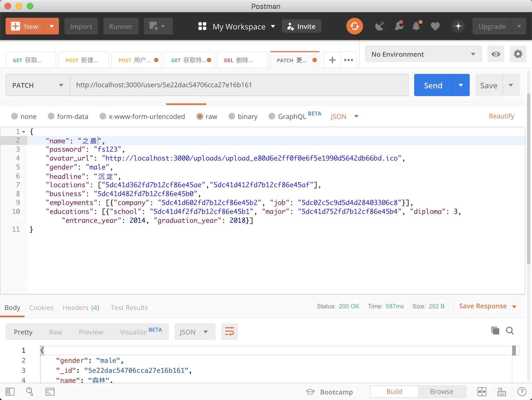This screenshot has height=400, width=532.
Task: Open the Runner
Action: pyautogui.click(x=121, y=26)
